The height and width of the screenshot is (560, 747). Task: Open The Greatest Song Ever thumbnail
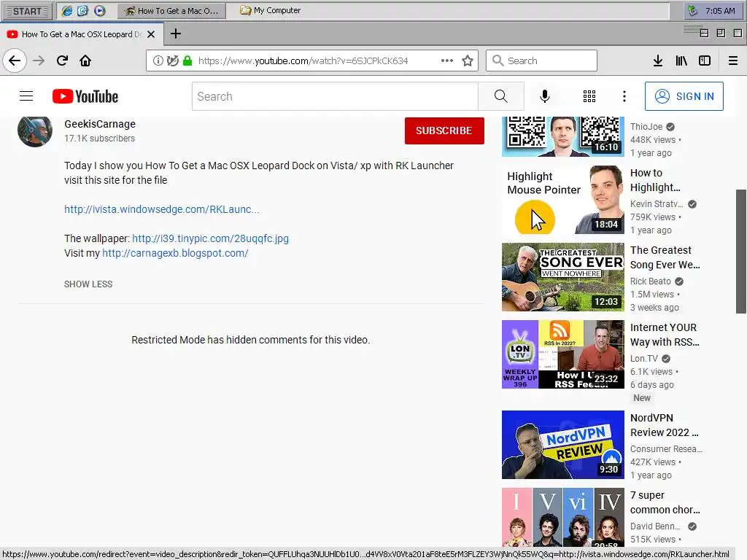click(562, 277)
